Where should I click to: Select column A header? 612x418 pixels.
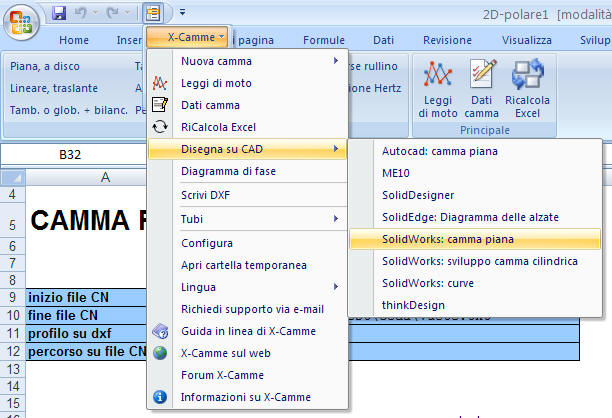pyautogui.click(x=105, y=178)
